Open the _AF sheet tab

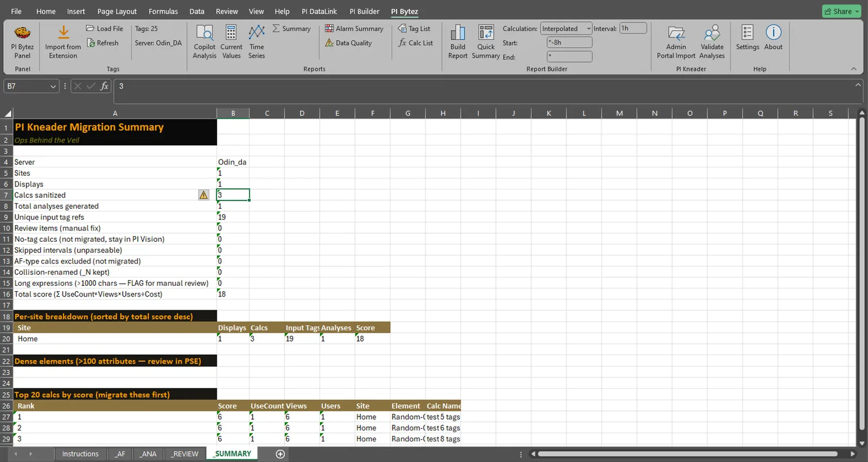(120, 454)
